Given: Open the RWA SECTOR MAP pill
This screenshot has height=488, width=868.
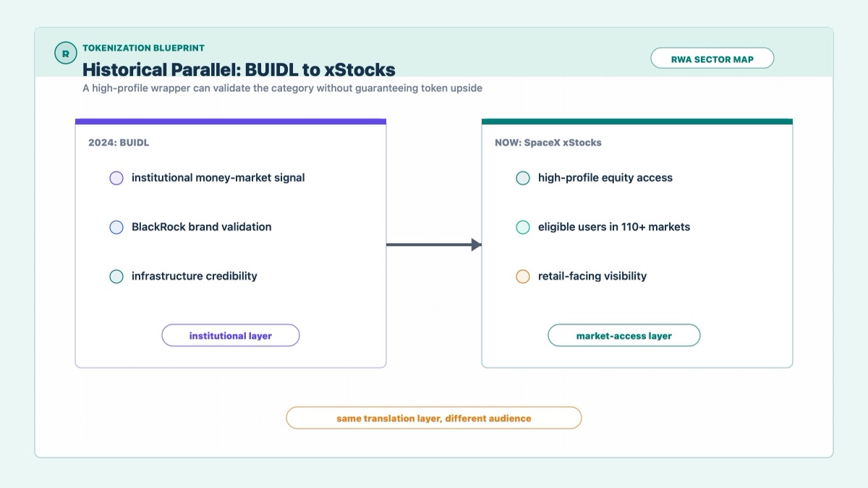Looking at the screenshot, I should click(x=712, y=59).
